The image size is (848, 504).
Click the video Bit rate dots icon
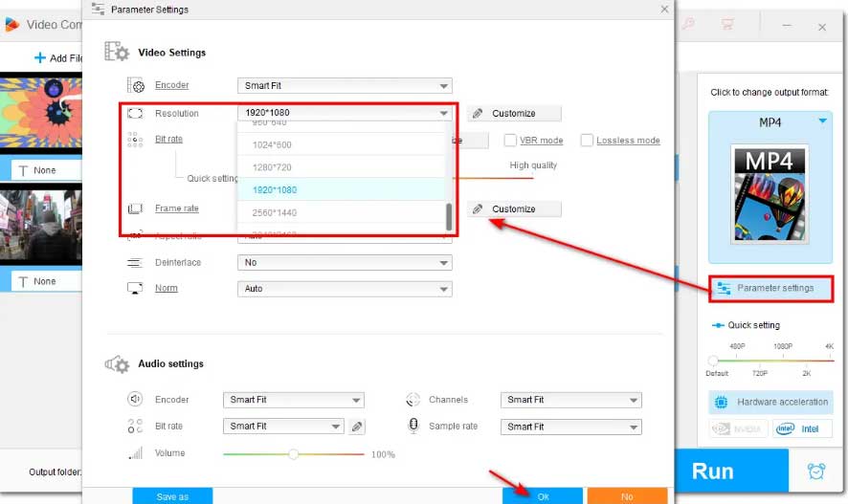tap(135, 140)
